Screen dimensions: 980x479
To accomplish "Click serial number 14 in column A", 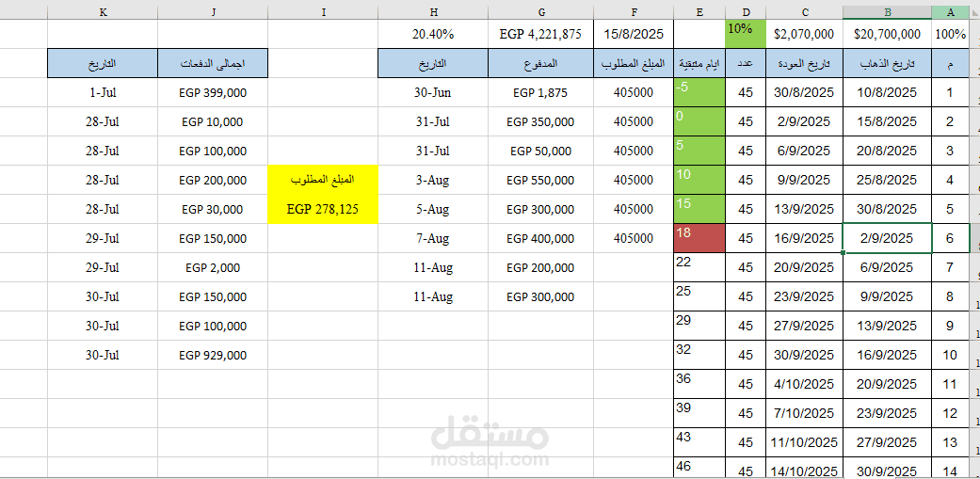I will pos(950,469).
